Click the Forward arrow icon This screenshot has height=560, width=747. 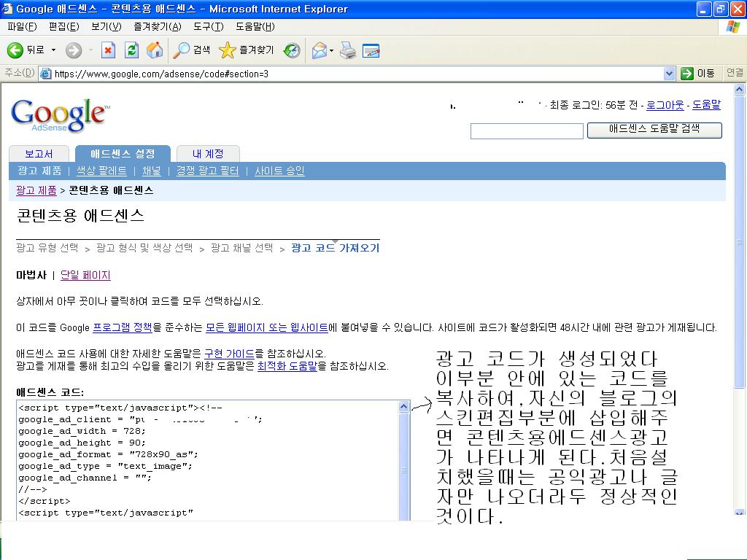point(74,50)
